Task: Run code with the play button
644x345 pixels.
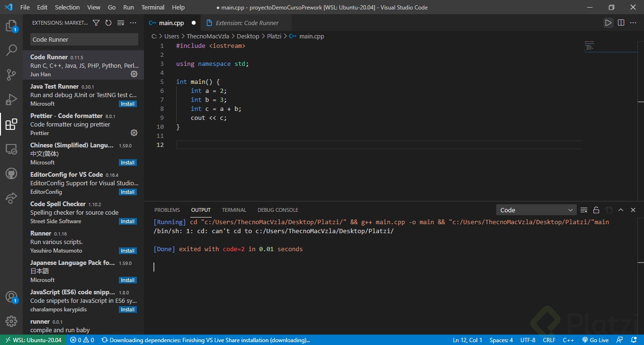Action: pyautogui.click(x=608, y=23)
